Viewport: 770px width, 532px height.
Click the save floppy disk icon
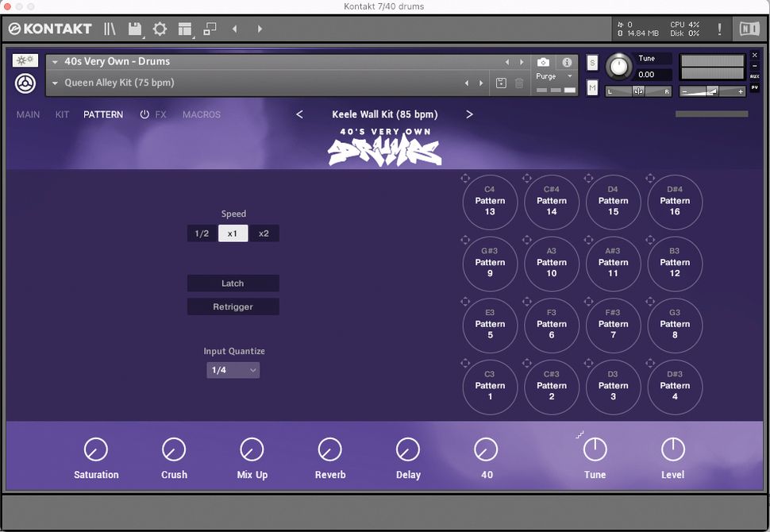[134, 29]
